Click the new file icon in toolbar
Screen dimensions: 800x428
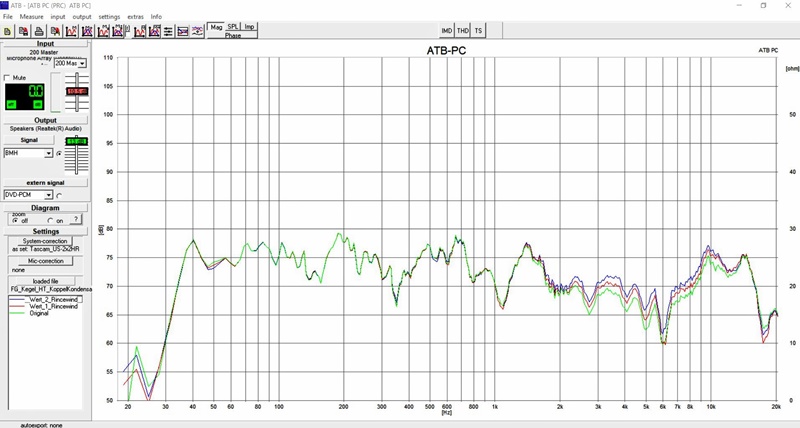coord(8,32)
